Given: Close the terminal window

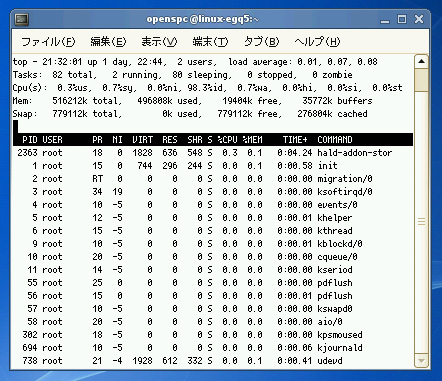Looking at the screenshot, I should click(x=419, y=19).
